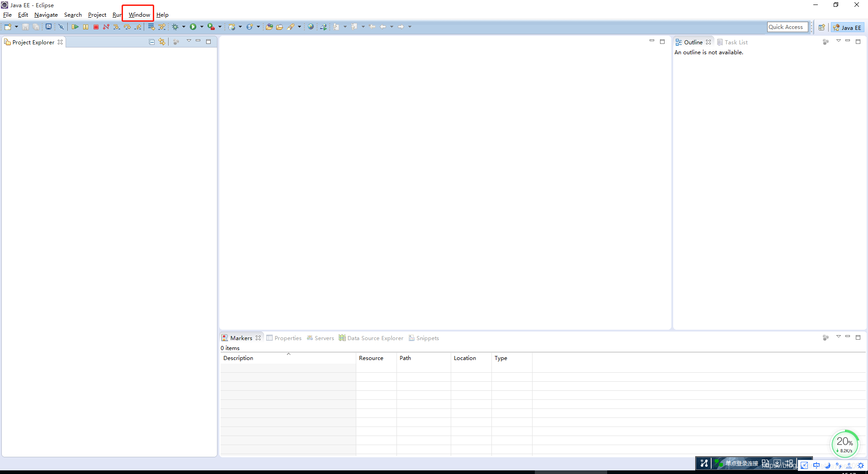This screenshot has height=474, width=868.
Task: Open the Web Browser globe icon
Action: [x=311, y=27]
